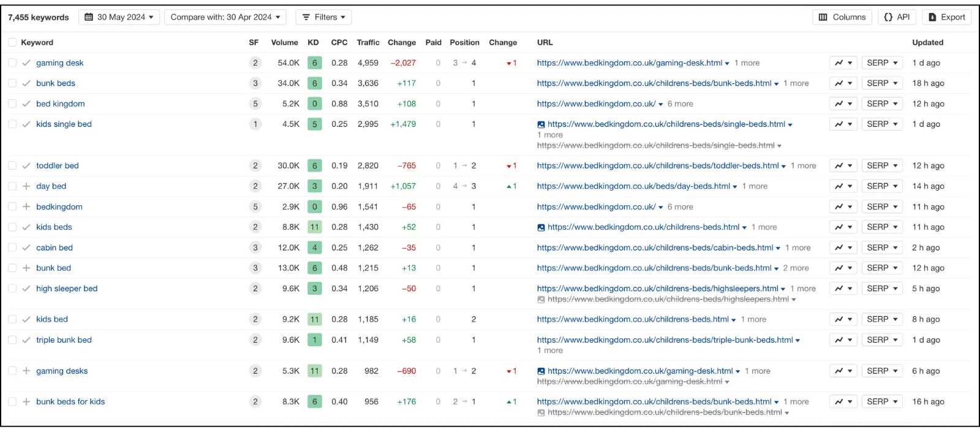The image size is (980, 429).
Task: Sort by the CPC column header
Action: pos(339,42)
